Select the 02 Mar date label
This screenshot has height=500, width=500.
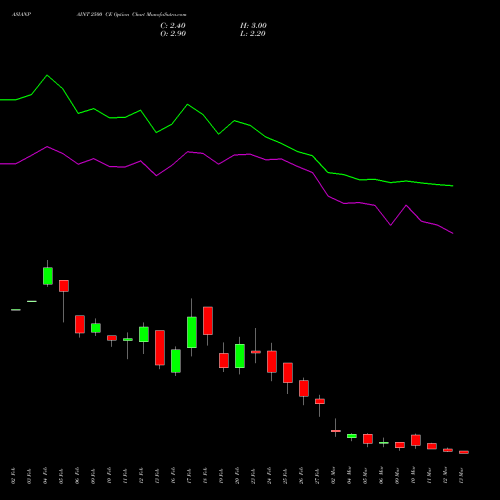click(x=333, y=476)
